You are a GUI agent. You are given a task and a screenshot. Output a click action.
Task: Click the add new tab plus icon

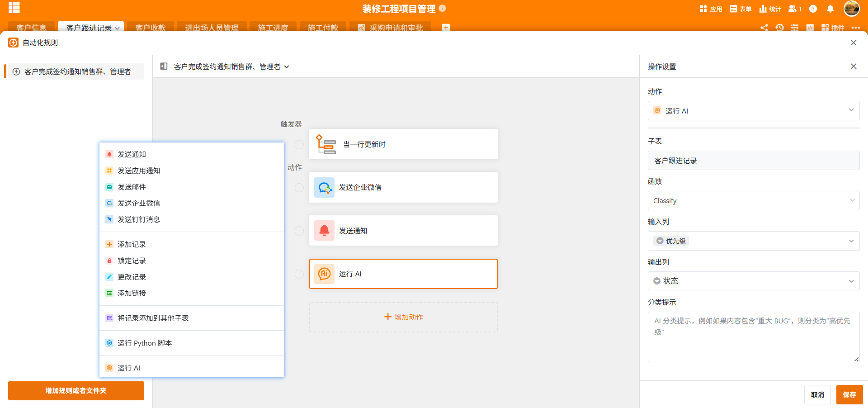pyautogui.click(x=446, y=28)
